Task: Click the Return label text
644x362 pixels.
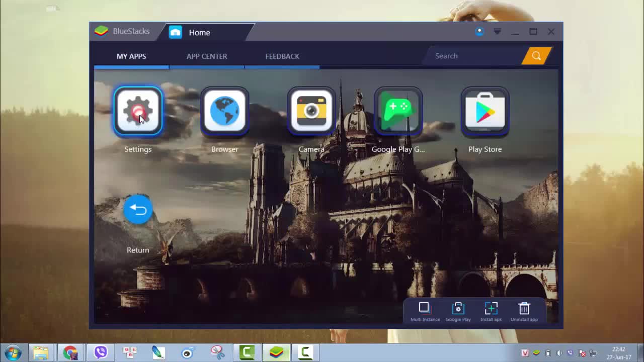Action: click(x=138, y=250)
